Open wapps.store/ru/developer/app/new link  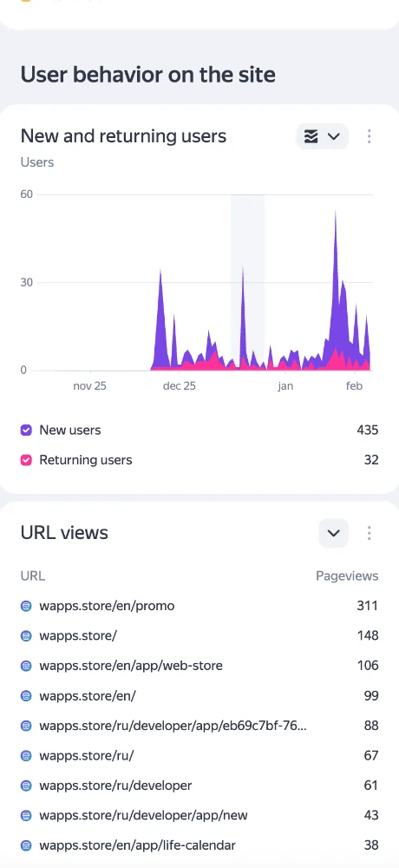(143, 815)
